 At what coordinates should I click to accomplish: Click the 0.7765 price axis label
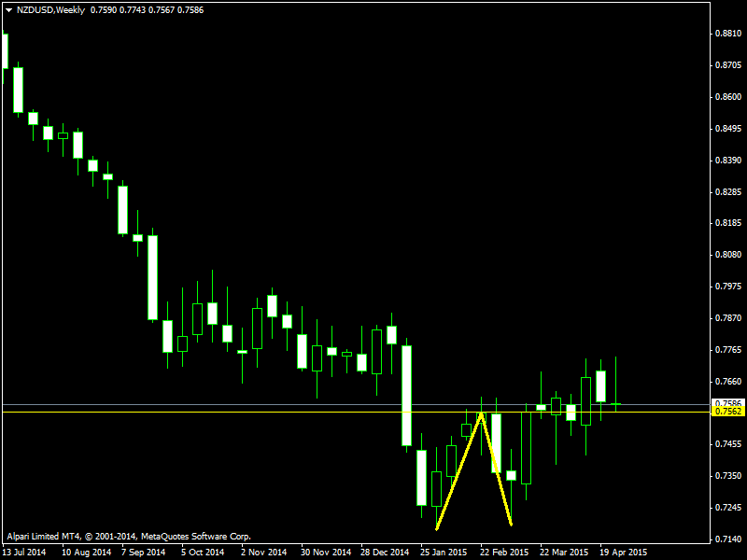728,350
